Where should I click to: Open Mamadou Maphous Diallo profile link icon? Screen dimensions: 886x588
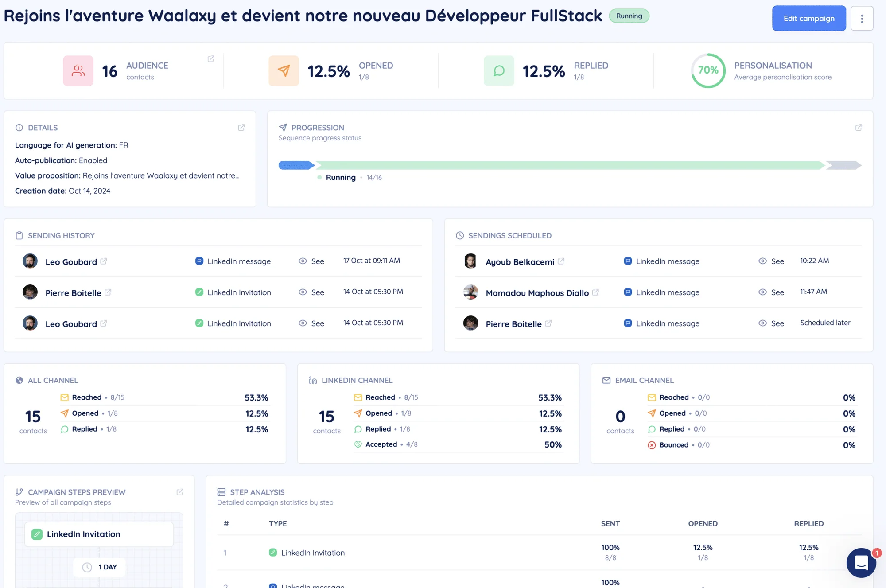tap(596, 292)
